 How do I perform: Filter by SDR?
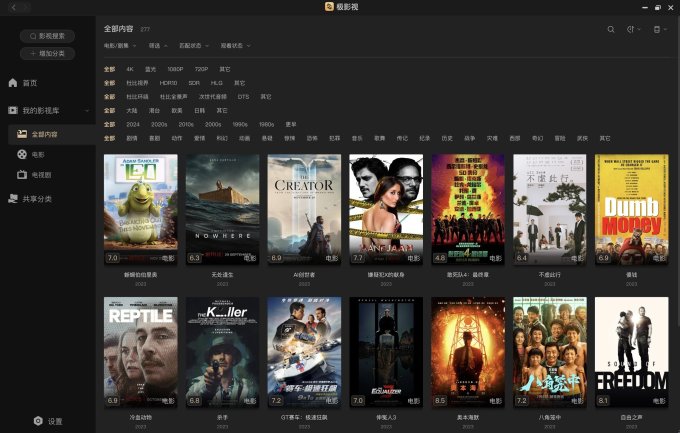(194, 83)
